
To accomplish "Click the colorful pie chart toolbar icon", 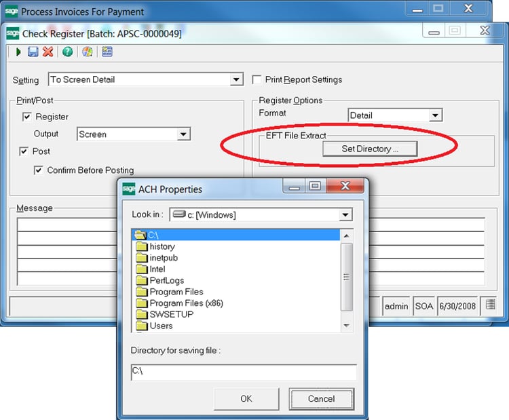I will pyautogui.click(x=87, y=52).
